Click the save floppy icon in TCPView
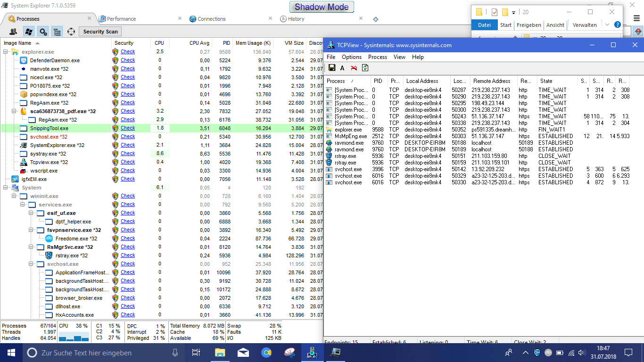Screen dimensions: 644x362 pos(332,68)
